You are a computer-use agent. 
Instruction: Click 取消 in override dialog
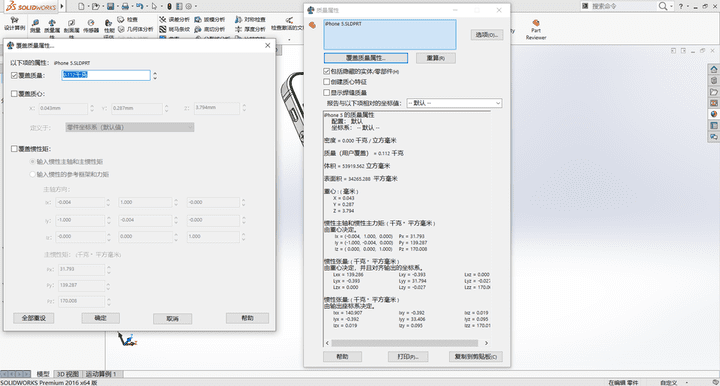coord(172,319)
